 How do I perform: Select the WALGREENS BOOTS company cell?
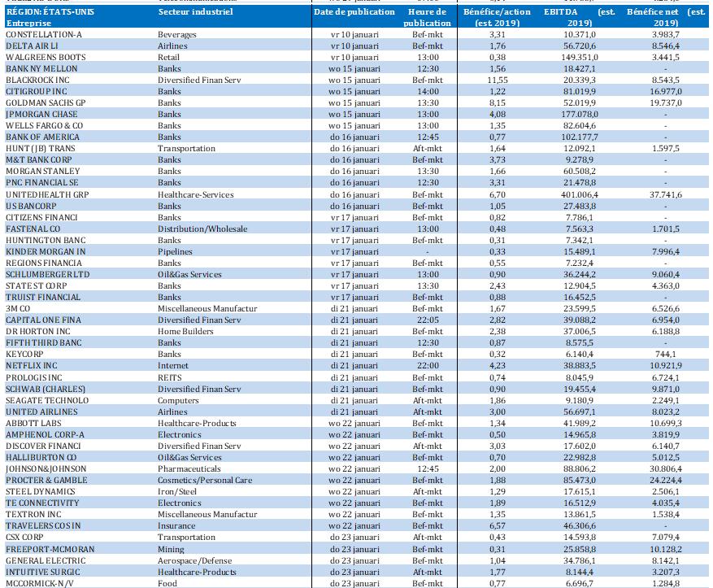[x=46, y=57]
